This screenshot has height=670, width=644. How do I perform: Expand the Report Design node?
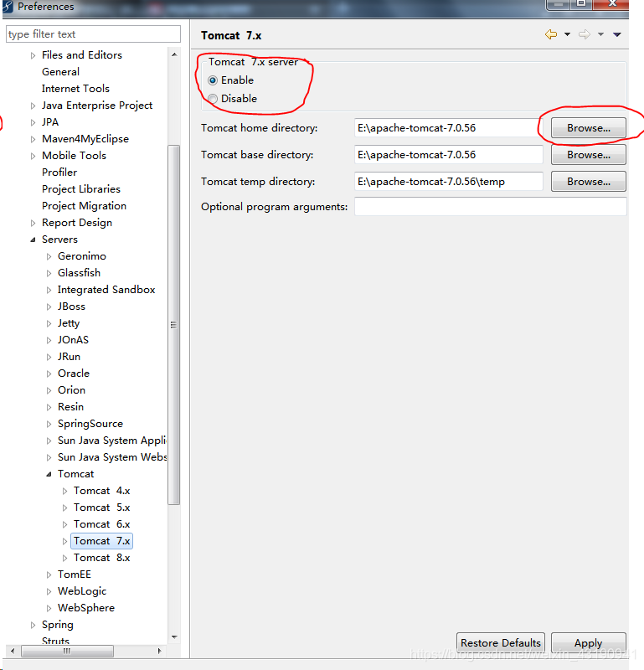click(x=33, y=223)
